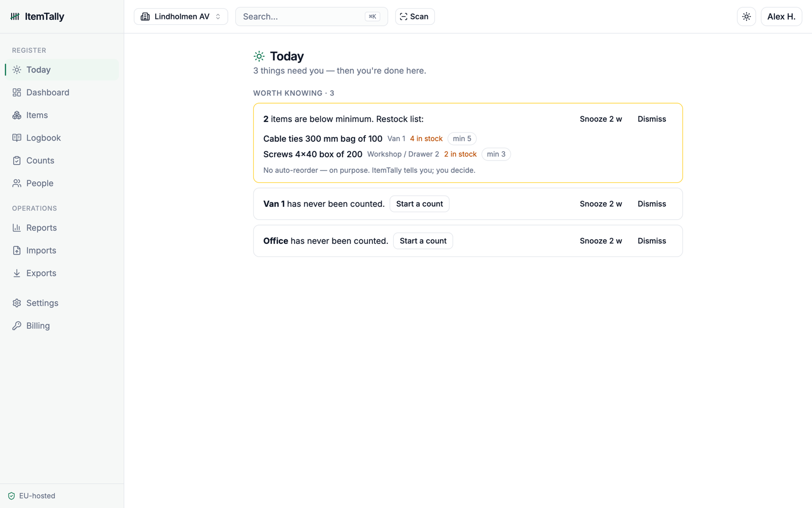Screen dimensions: 812x508
Task: Open the Today sun icon in sidebar
Action: 17,70
